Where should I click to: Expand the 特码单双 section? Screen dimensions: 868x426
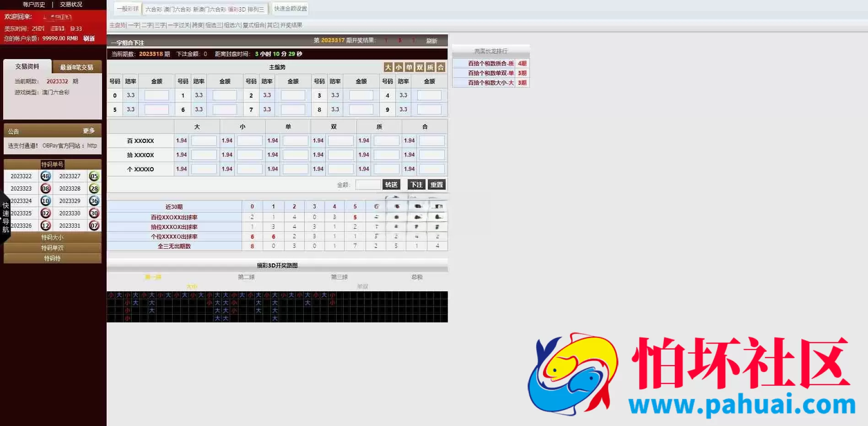click(x=53, y=248)
